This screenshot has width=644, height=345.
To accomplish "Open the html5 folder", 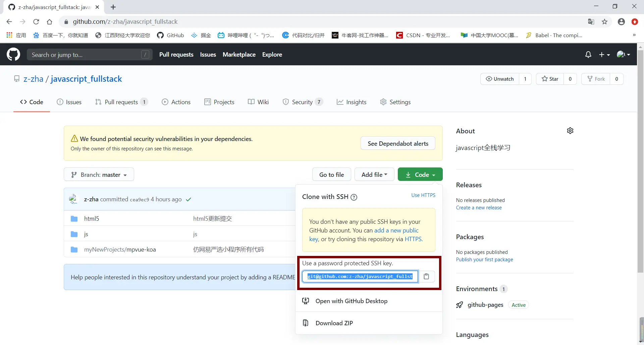I will coord(92,218).
